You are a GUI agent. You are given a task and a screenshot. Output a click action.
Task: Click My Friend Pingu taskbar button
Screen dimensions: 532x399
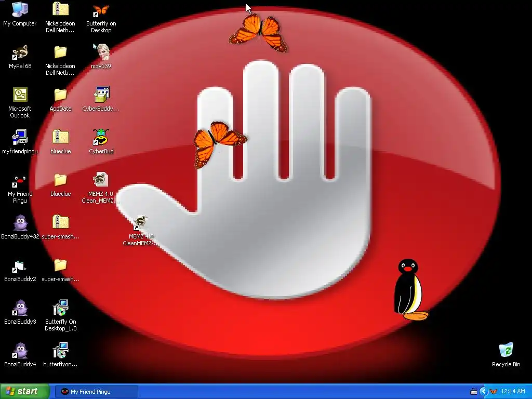pos(97,392)
